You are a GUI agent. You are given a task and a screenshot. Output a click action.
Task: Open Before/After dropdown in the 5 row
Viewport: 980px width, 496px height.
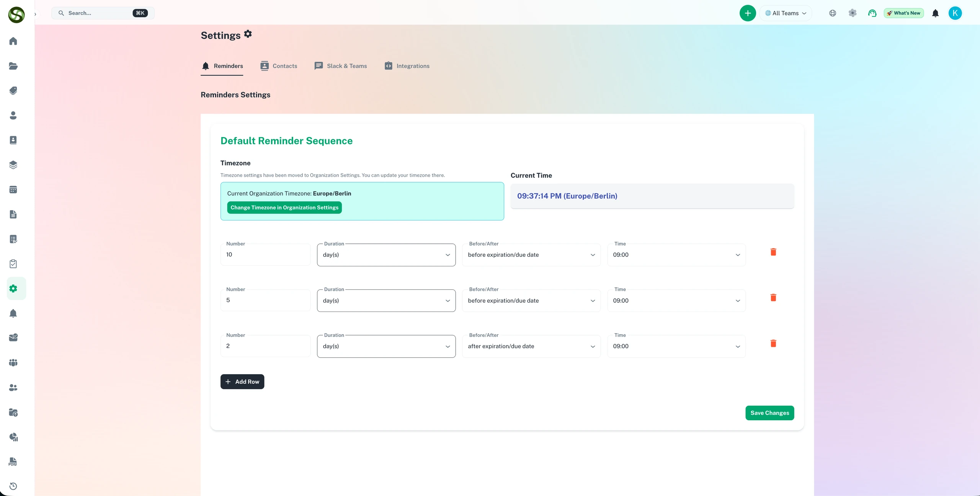click(531, 300)
